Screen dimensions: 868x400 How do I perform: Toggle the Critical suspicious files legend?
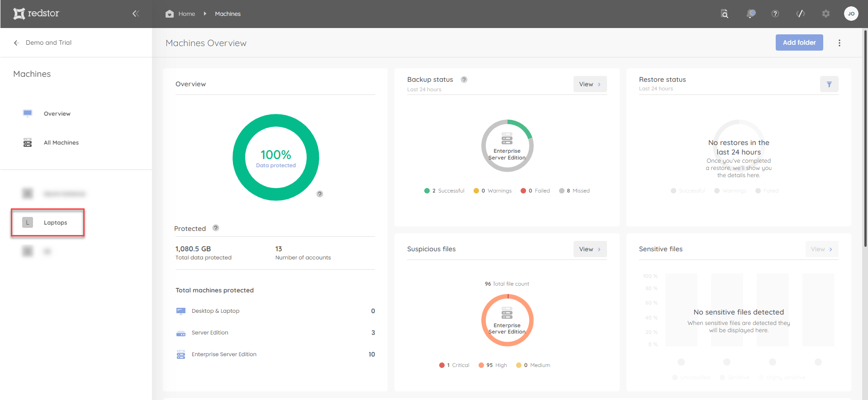click(454, 365)
